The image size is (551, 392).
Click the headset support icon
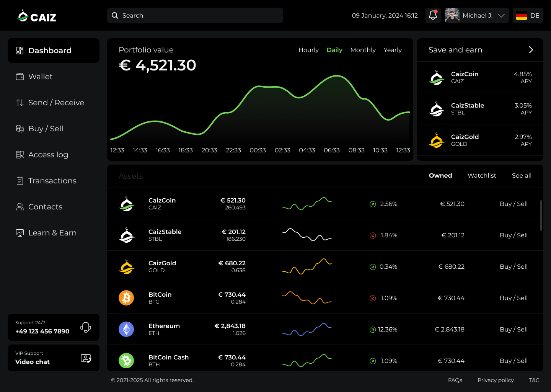pos(86,327)
